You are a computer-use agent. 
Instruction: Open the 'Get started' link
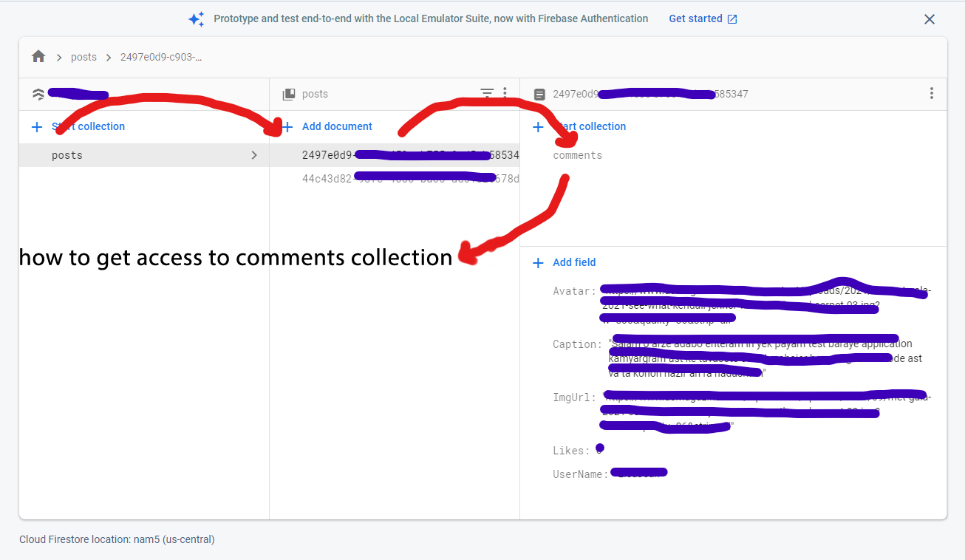pos(703,18)
